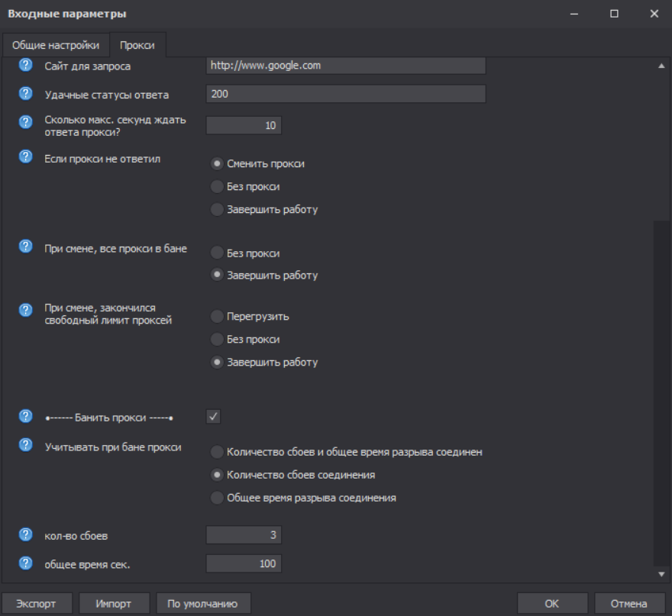Click the 'Сайт для запроса' URL field
This screenshot has width=672, height=616.
346,66
